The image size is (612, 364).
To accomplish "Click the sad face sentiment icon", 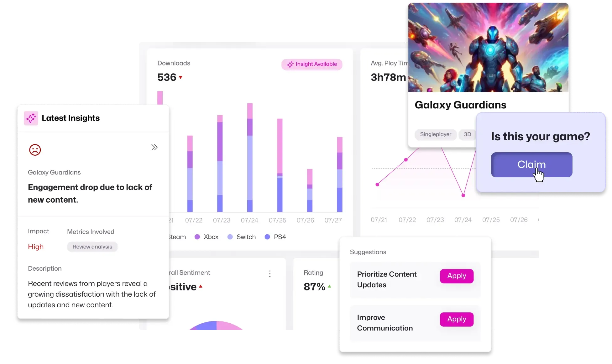I will (35, 149).
